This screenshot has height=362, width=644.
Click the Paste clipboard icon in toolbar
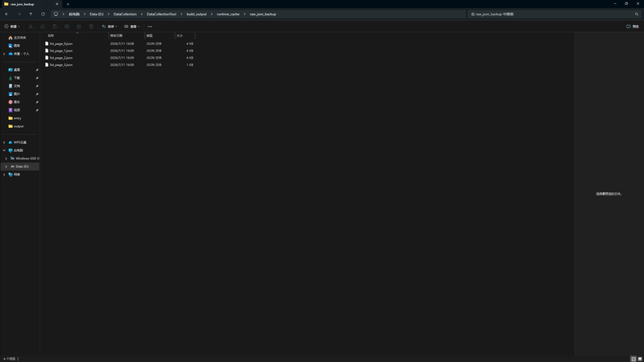55,27
